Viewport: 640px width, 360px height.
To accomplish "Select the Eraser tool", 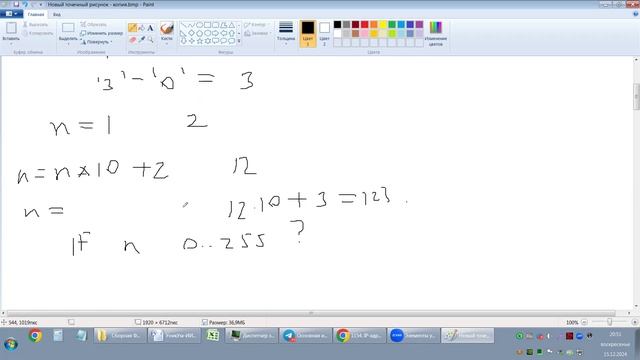I will [132, 40].
